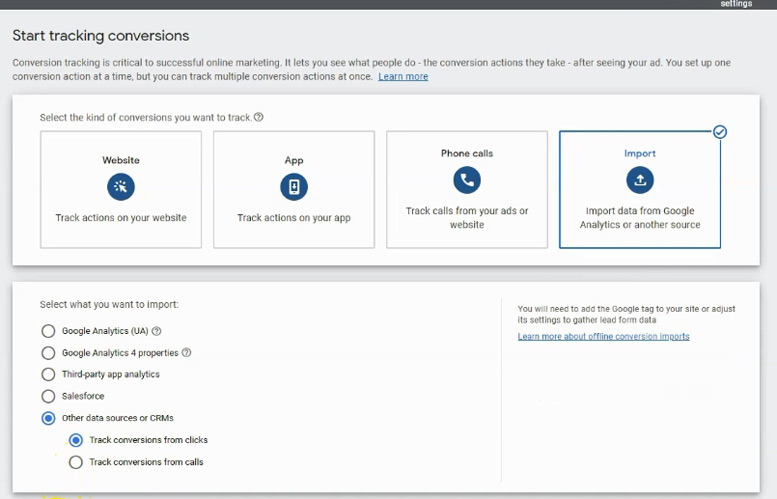Image resolution: width=777 pixels, height=499 pixels.
Task: Click the Import upload arrow icon
Action: [x=640, y=180]
